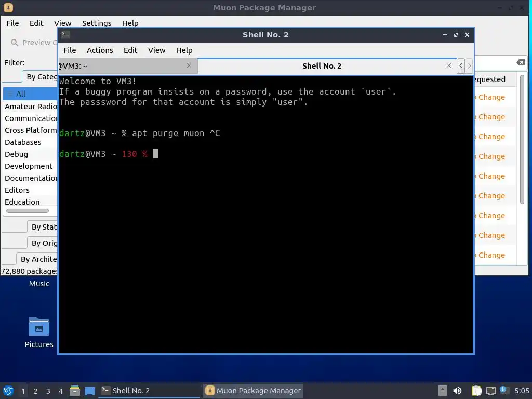The width and height of the screenshot is (532, 399).
Task: Close the Shell No. 2 tab
Action: click(x=448, y=65)
